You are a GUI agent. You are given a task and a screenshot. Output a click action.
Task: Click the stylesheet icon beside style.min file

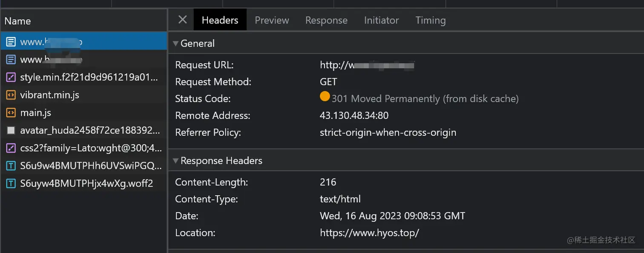point(11,78)
